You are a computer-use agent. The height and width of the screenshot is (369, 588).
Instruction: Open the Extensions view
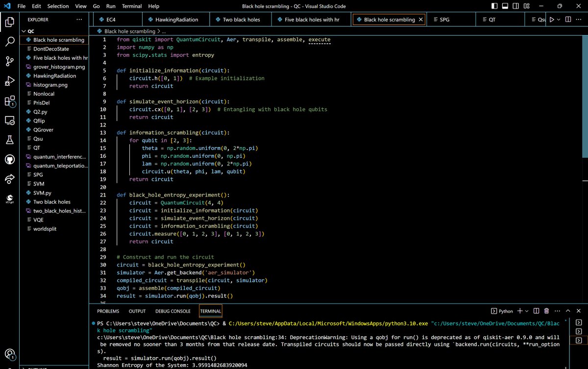tap(10, 101)
